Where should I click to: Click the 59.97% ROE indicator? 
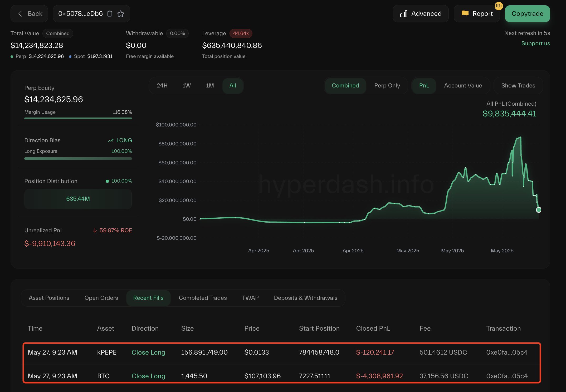pyautogui.click(x=112, y=231)
